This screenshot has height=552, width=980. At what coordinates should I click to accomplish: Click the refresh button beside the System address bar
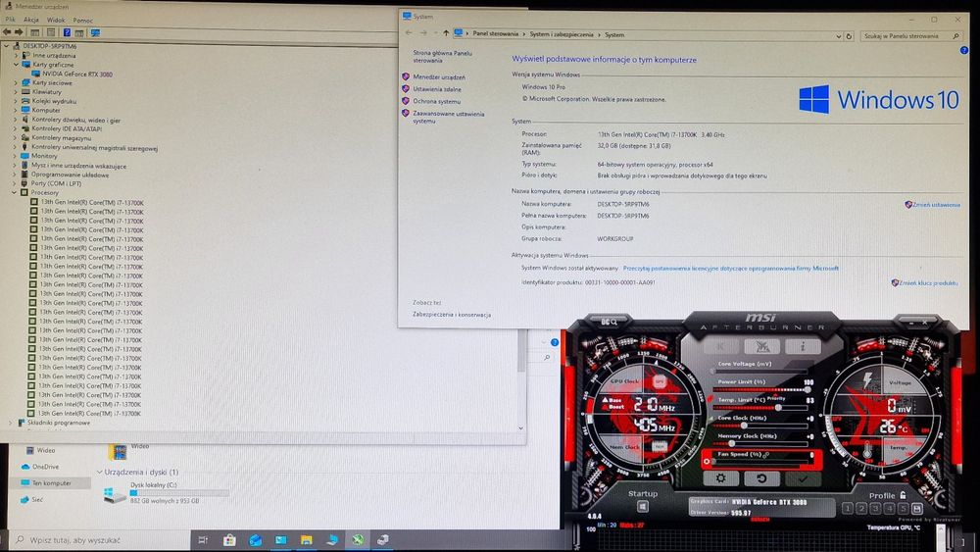click(x=849, y=36)
